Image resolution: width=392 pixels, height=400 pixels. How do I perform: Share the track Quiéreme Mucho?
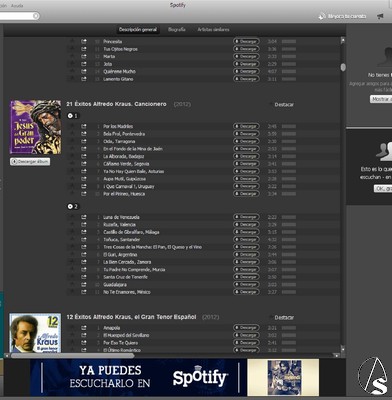[84, 71]
